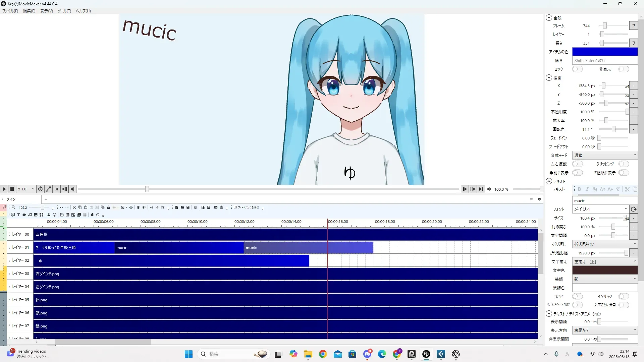The image size is (644, 362).
Task: Click the undo arrow icon
Action: coord(61,207)
